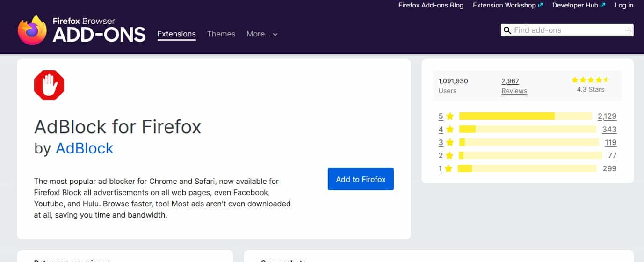The width and height of the screenshot is (644, 262).
Task: Open the AdBlock author link
Action: [x=84, y=148]
